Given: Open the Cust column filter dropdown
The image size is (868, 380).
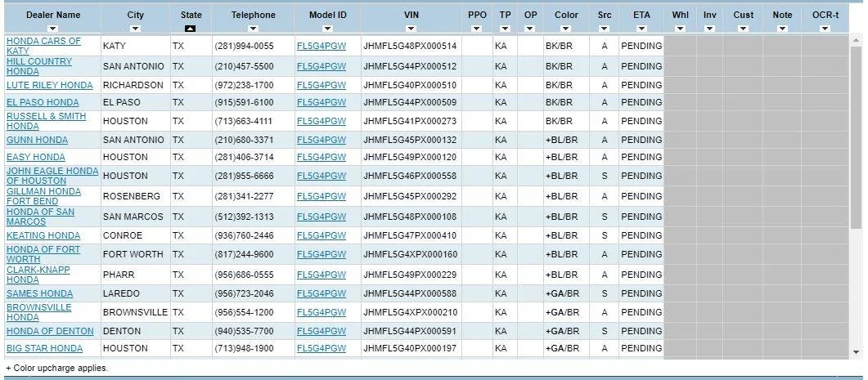Looking at the screenshot, I should pyautogui.click(x=744, y=29).
